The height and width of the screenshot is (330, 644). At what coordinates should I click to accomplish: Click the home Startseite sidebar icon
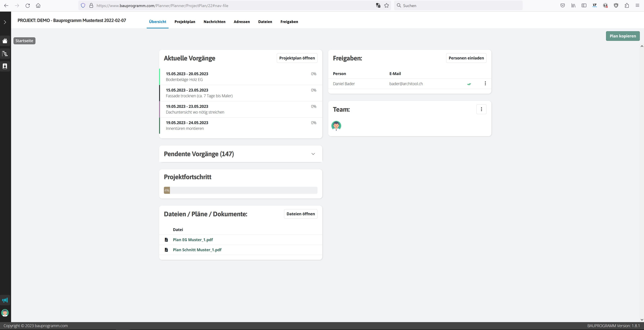(x=5, y=41)
